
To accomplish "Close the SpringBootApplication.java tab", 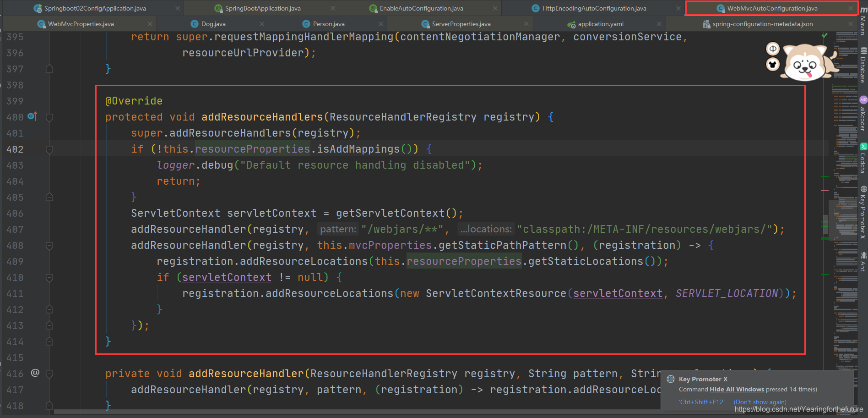I will click(333, 8).
